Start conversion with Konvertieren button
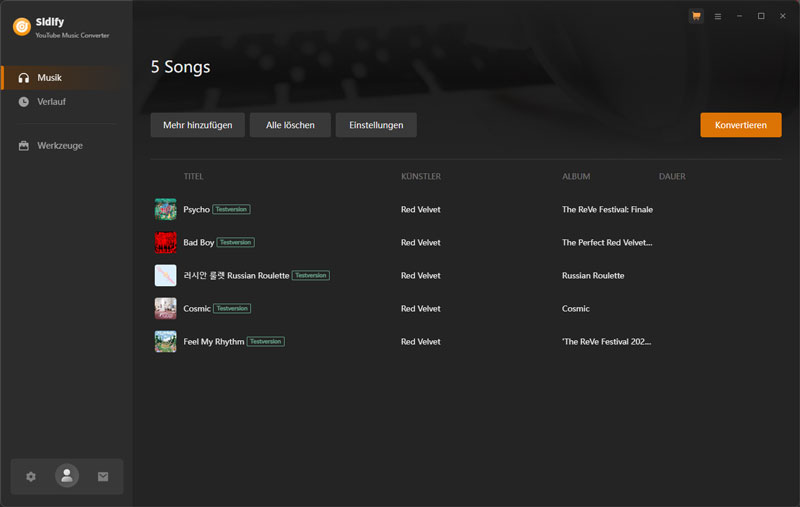Image resolution: width=800 pixels, height=507 pixels. coord(741,125)
